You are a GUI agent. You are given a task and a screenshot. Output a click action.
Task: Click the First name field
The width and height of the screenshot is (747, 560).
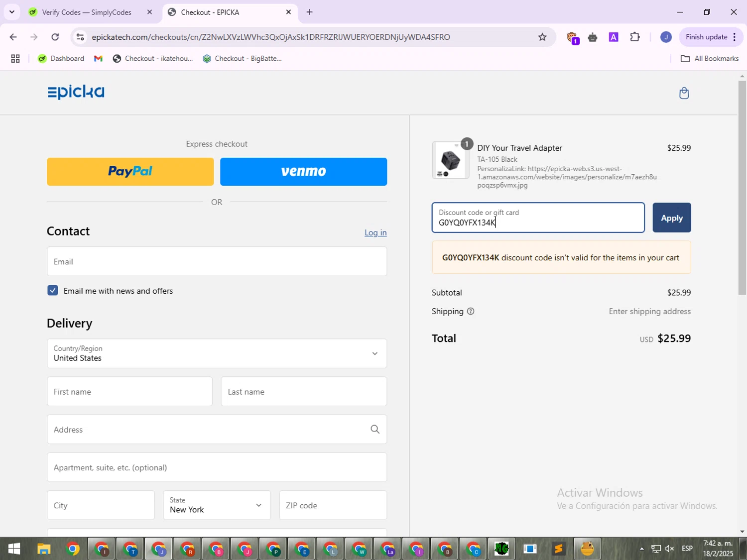(x=129, y=392)
